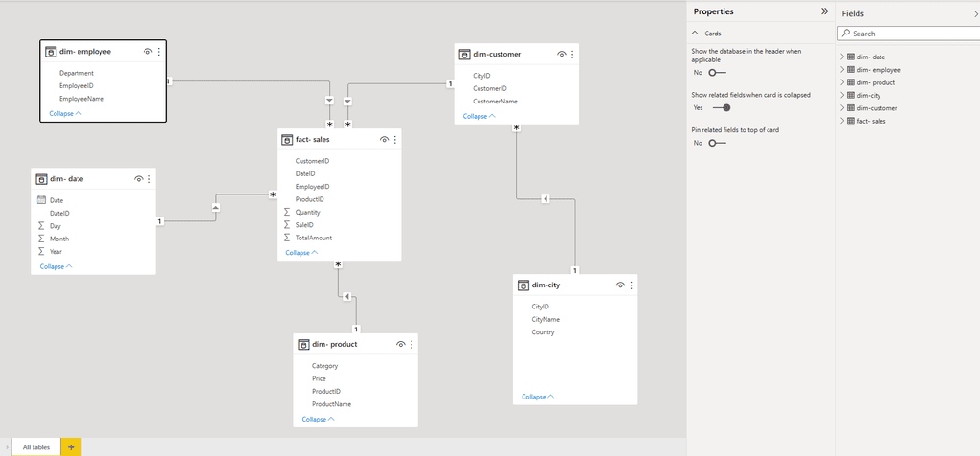Open more options on dim-city card

click(x=632, y=285)
